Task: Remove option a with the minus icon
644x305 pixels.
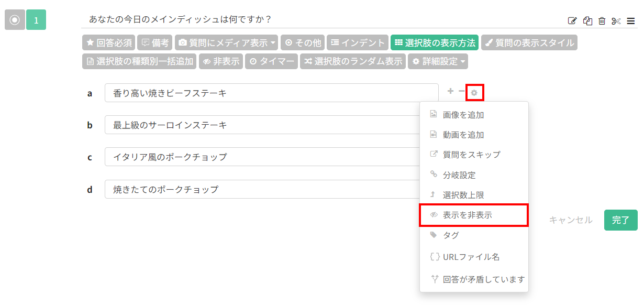Action: [x=461, y=91]
